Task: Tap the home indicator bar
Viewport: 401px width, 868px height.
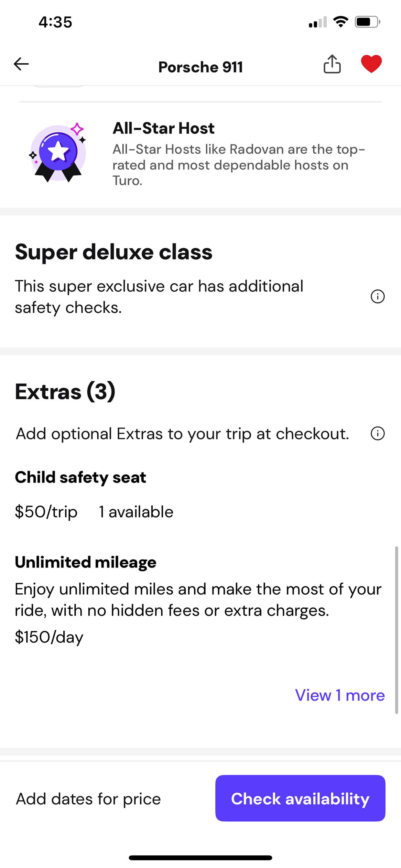Action: pyautogui.click(x=200, y=858)
